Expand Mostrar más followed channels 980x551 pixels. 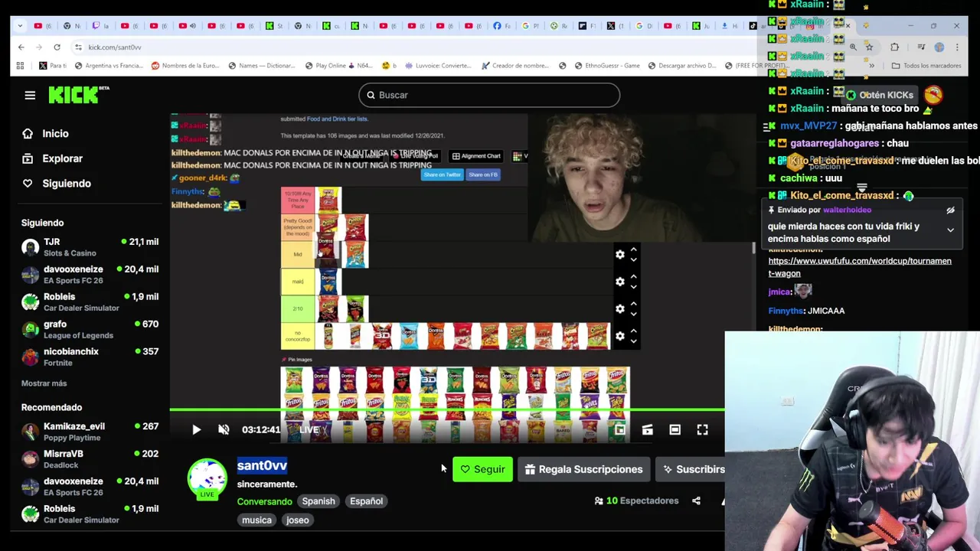[x=44, y=383]
